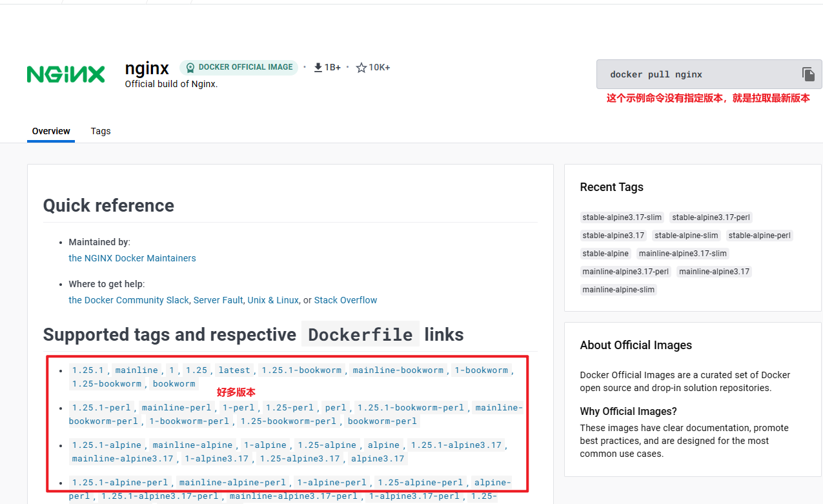
Task: Click the Why Official Images? subheading
Action: click(x=629, y=412)
